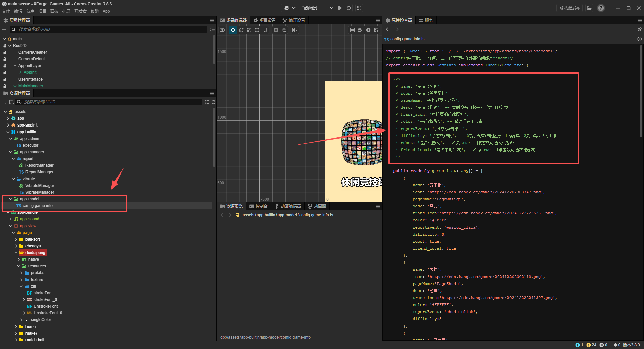Toggle lock on CameraCleaner node
Viewport: 644px width, 349px height.
[x=5, y=52]
